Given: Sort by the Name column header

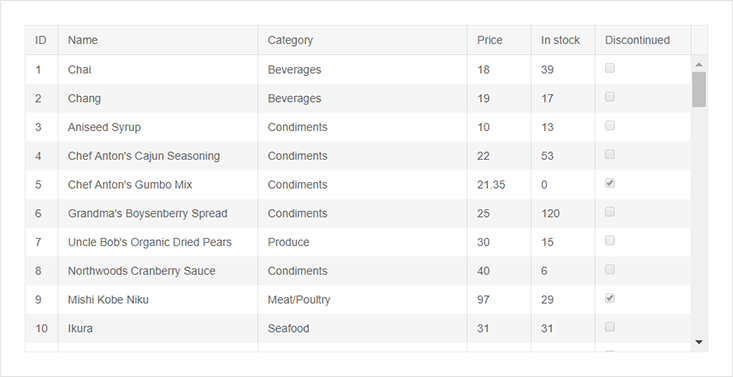Looking at the screenshot, I should pos(158,40).
